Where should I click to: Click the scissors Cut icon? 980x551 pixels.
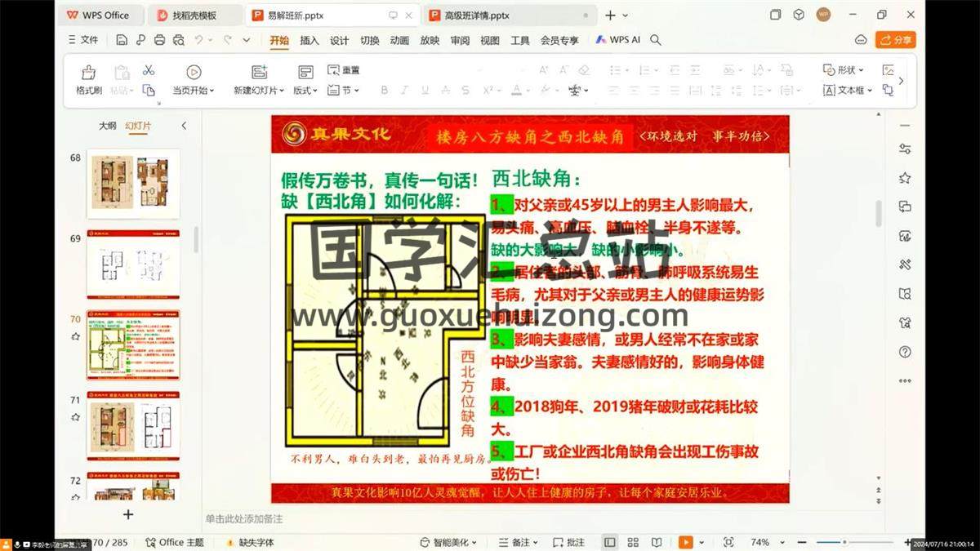click(x=149, y=70)
